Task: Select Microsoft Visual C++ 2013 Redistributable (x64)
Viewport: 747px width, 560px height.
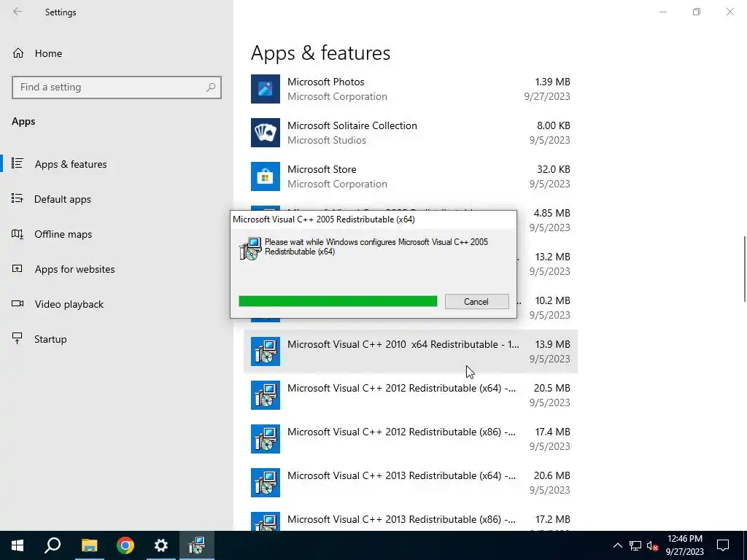Action: (x=411, y=483)
